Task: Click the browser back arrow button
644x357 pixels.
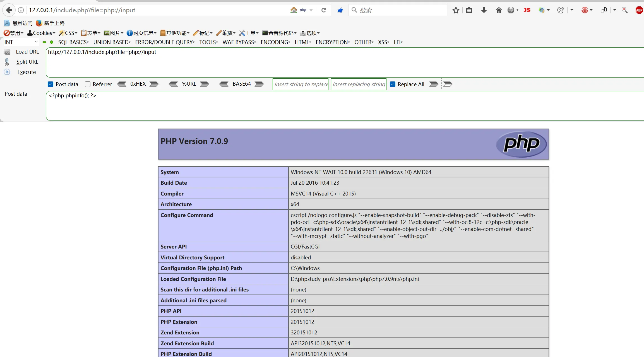Action: pyautogui.click(x=9, y=10)
